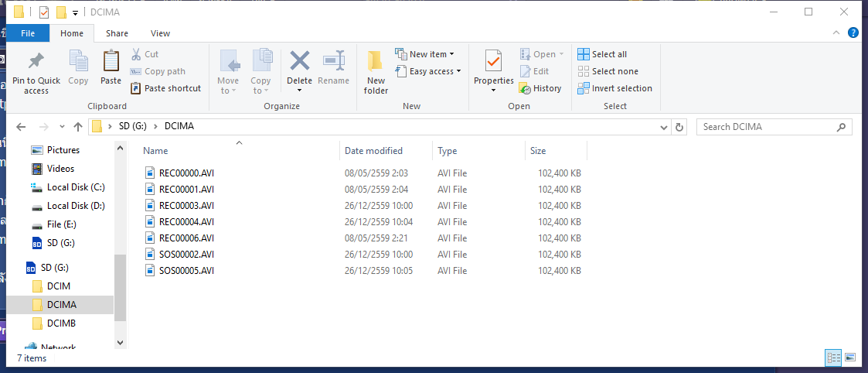Select file REC00001.AVI
The height and width of the screenshot is (373, 868).
[x=186, y=190]
